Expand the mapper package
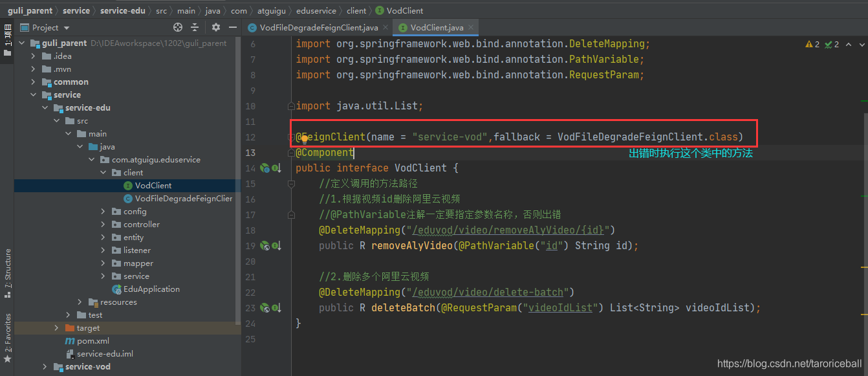The image size is (868, 376). click(103, 263)
